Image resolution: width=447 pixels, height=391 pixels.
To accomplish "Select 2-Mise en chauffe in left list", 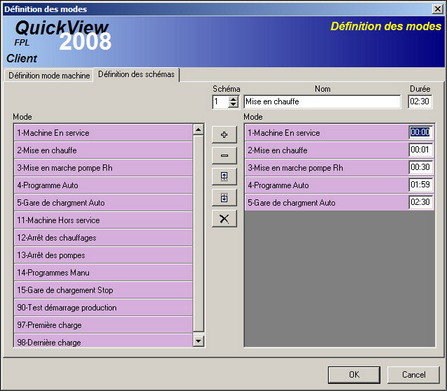I will pyautogui.click(x=103, y=150).
